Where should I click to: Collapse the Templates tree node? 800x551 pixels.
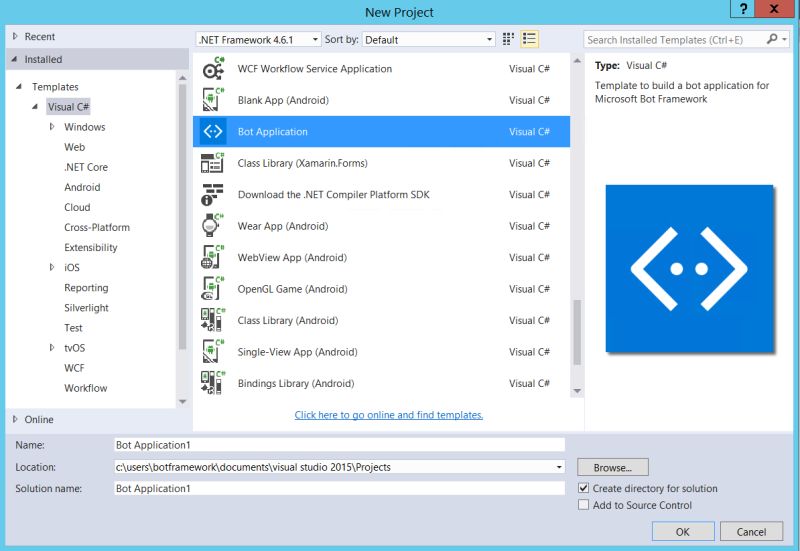pos(19,86)
